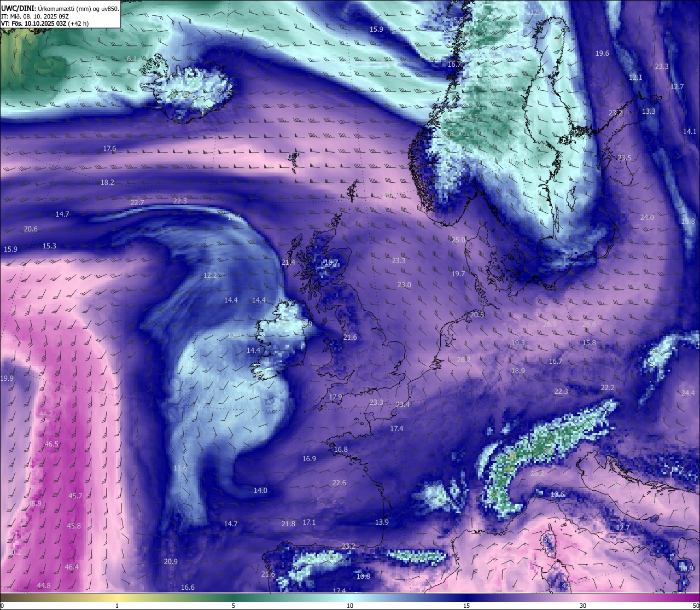
Task: Click the 16.8 value label
Action: tap(341, 449)
